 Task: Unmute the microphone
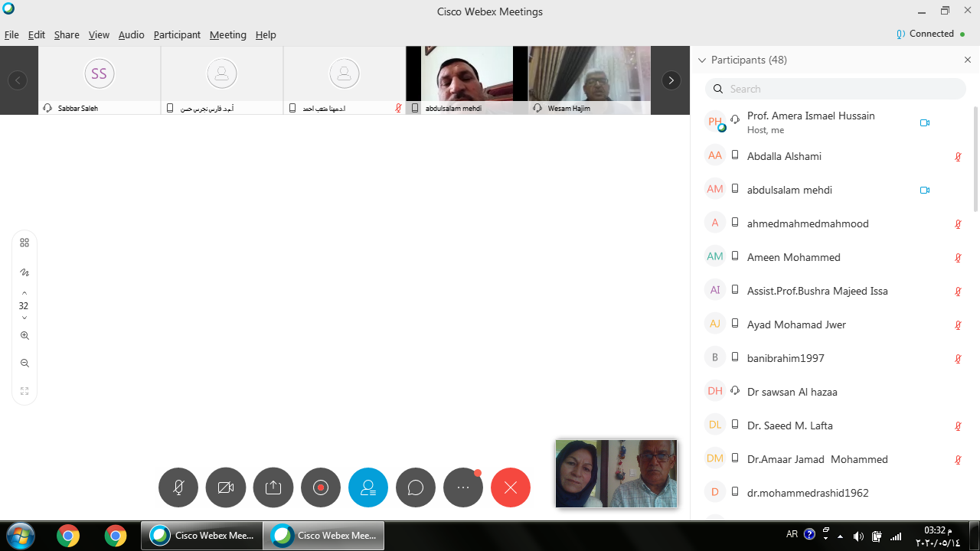pyautogui.click(x=178, y=487)
